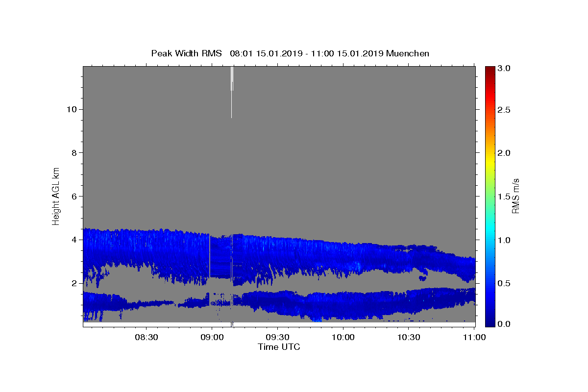Click the '09:00' time axis label

[x=212, y=337]
